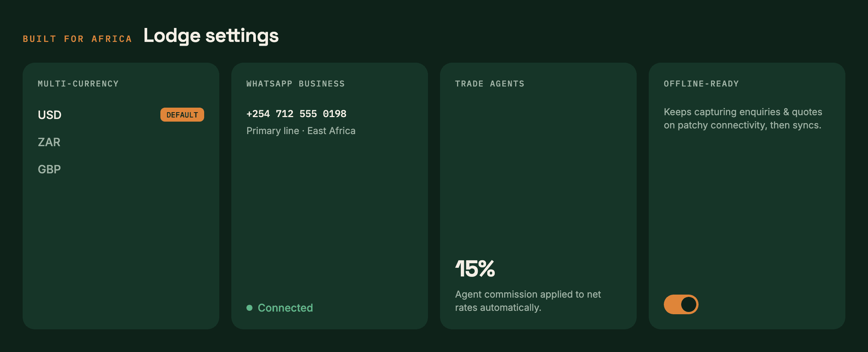Open the Multi-Currency card heading
This screenshot has height=352, width=868.
point(78,84)
